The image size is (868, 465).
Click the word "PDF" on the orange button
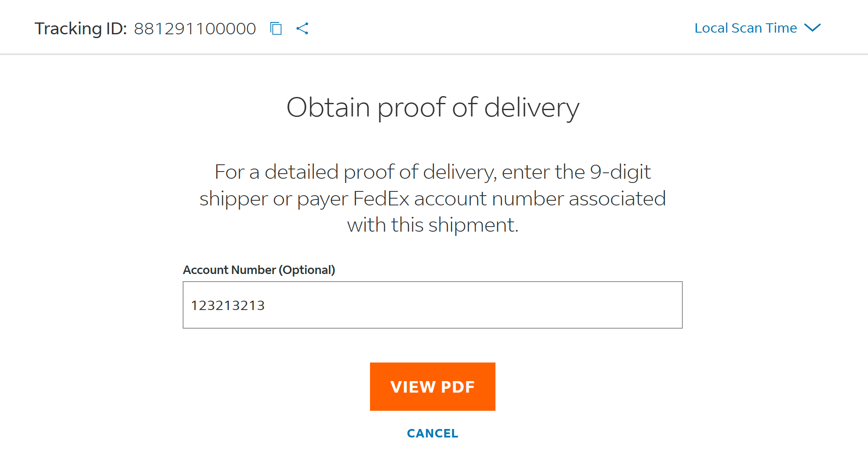(458, 387)
